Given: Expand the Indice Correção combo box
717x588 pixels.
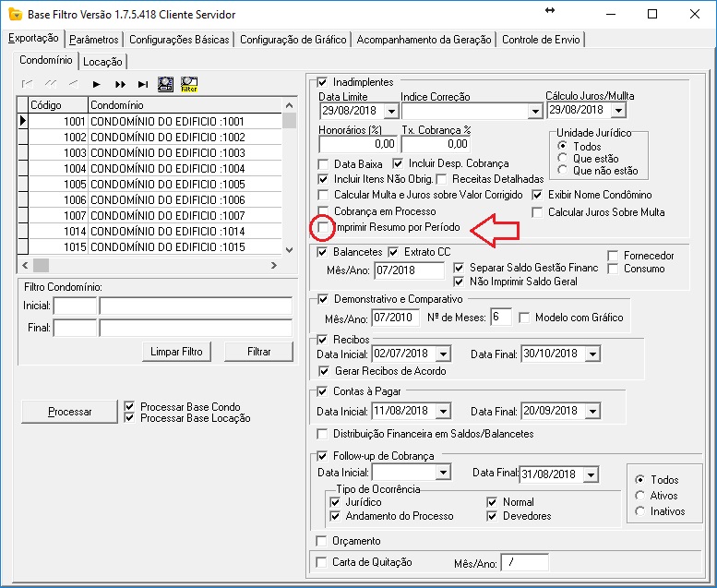Looking at the screenshot, I should [x=535, y=111].
